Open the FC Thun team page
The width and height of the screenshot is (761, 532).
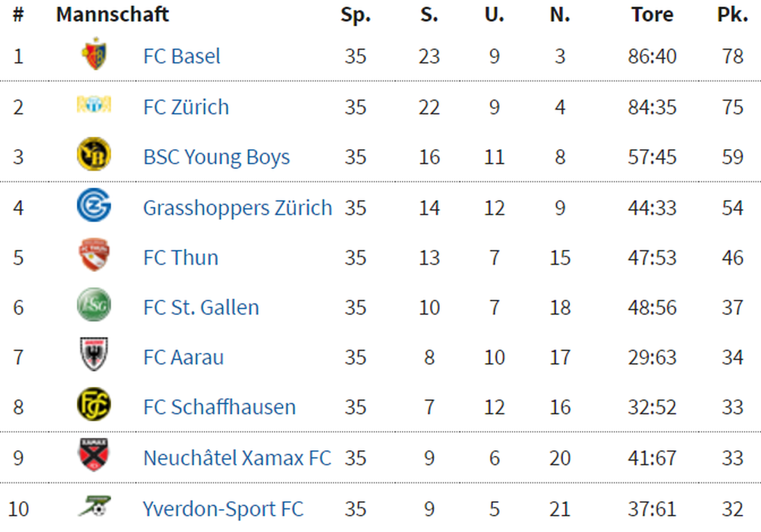click(x=180, y=258)
